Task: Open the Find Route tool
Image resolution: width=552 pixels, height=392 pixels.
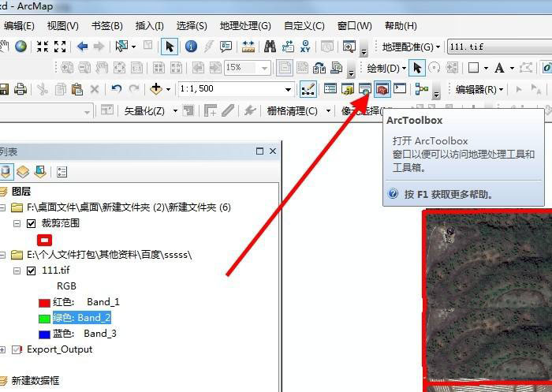Action: coord(288,47)
